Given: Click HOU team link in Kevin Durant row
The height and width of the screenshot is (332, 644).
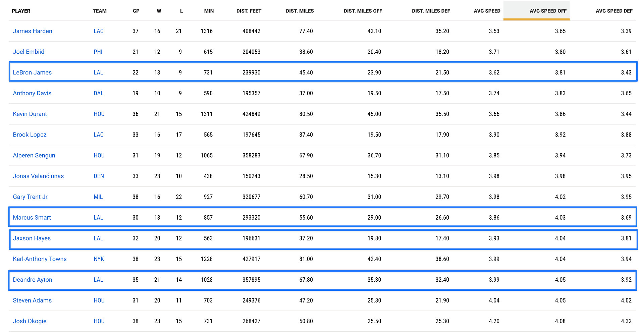Looking at the screenshot, I should (99, 114).
